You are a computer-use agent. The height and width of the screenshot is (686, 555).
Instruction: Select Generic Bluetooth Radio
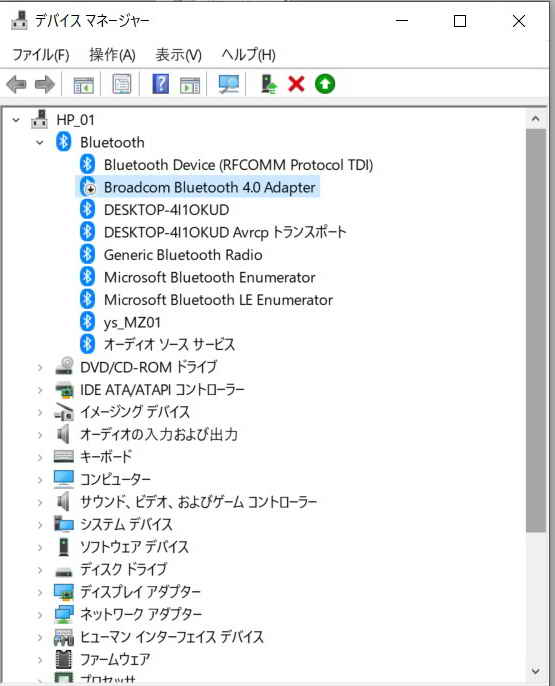(183, 255)
